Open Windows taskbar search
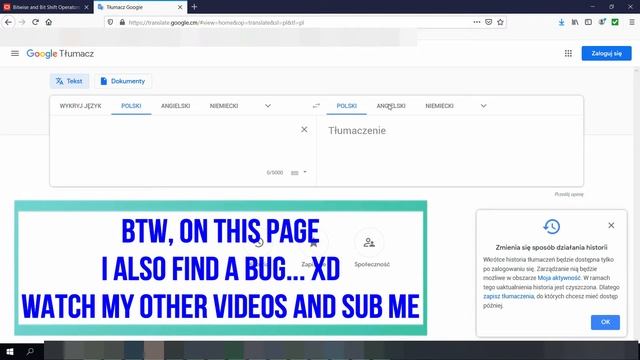The height and width of the screenshot is (360, 640). click(30, 351)
